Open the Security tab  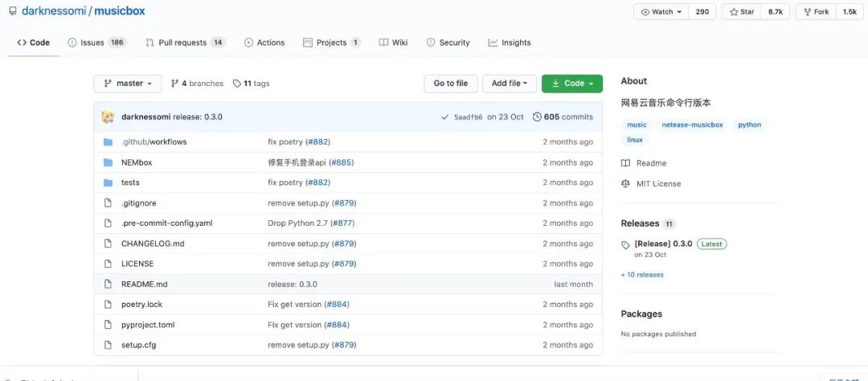(x=448, y=43)
